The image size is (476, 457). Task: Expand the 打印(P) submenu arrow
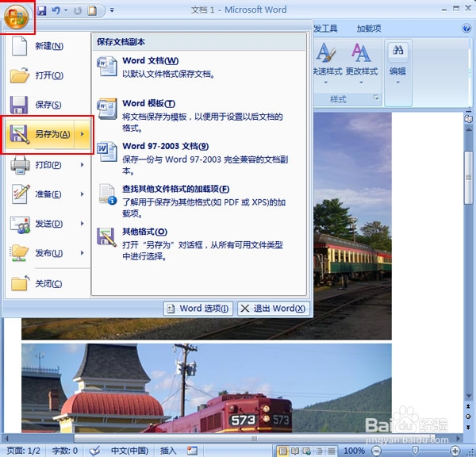coord(83,164)
